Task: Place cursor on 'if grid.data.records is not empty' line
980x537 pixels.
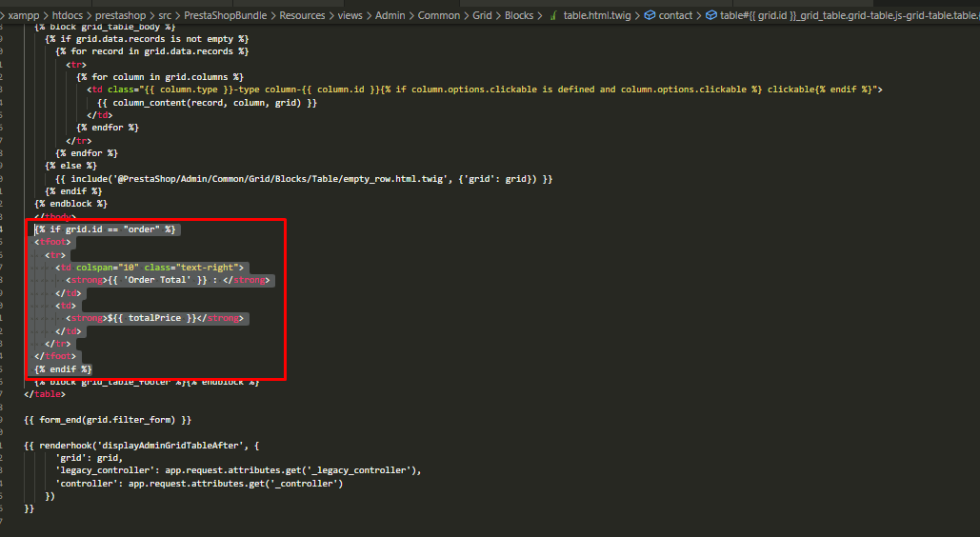Action: point(147,39)
